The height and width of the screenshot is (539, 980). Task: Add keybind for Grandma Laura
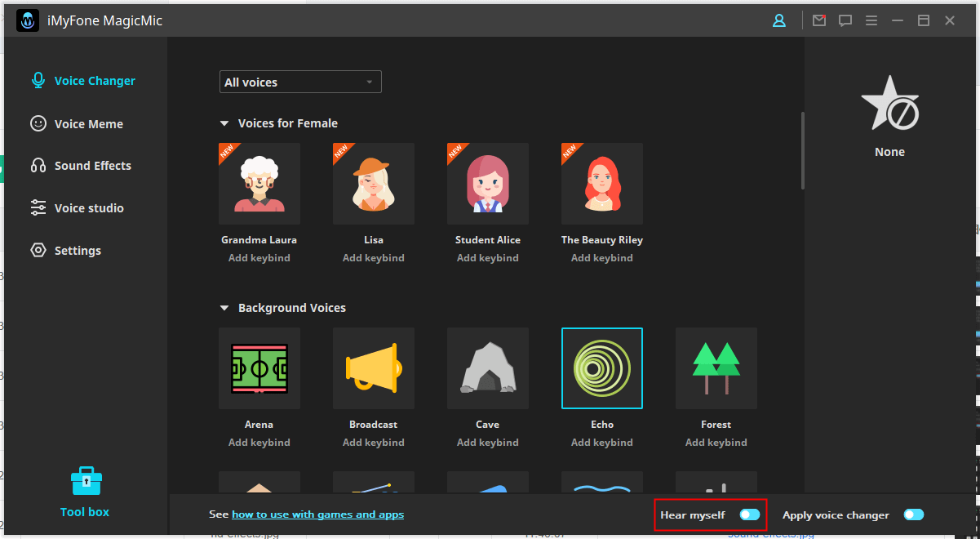pos(259,258)
